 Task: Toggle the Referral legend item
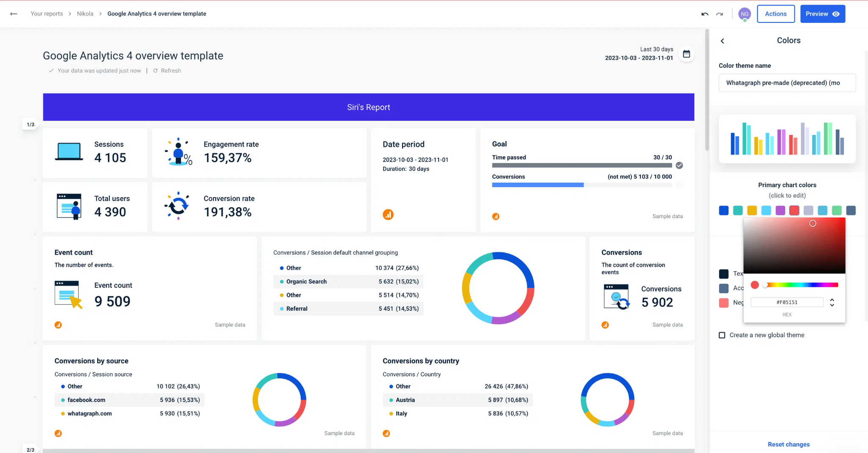pyautogui.click(x=297, y=308)
